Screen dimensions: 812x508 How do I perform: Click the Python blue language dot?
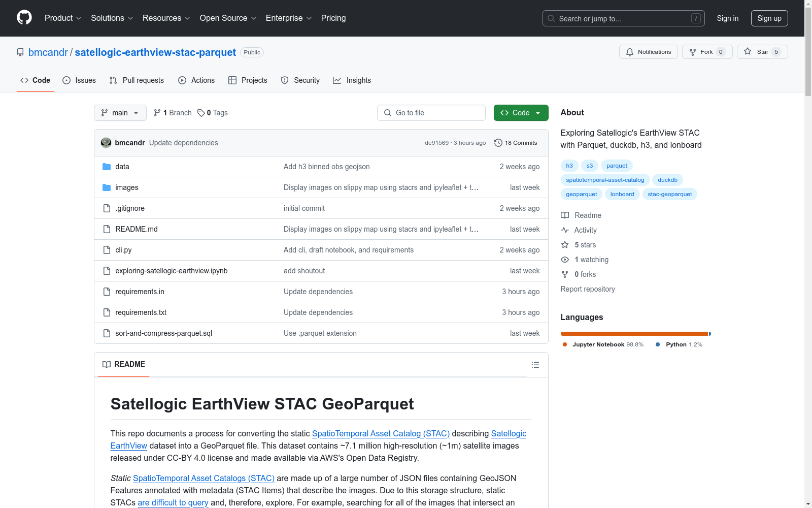click(x=658, y=344)
